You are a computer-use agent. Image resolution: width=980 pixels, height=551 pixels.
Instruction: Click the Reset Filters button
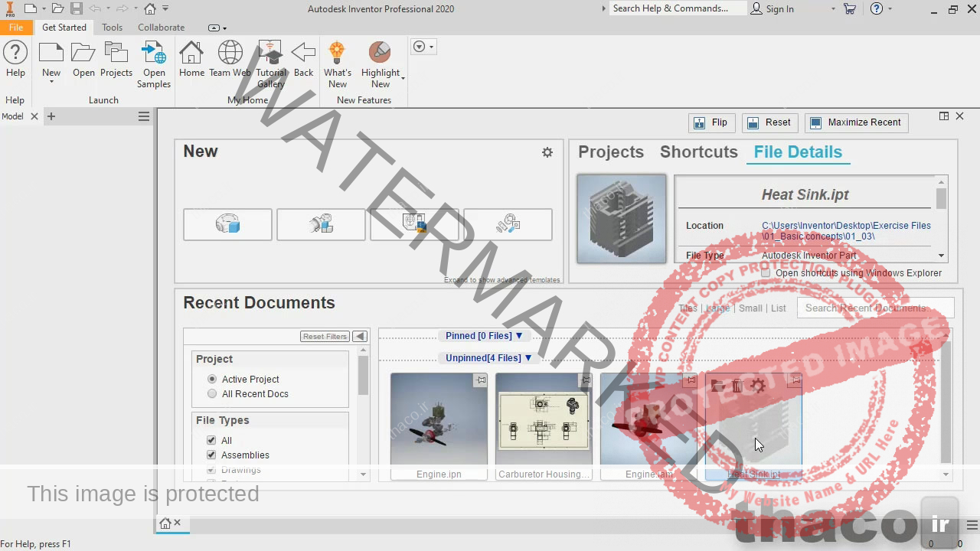[325, 336]
